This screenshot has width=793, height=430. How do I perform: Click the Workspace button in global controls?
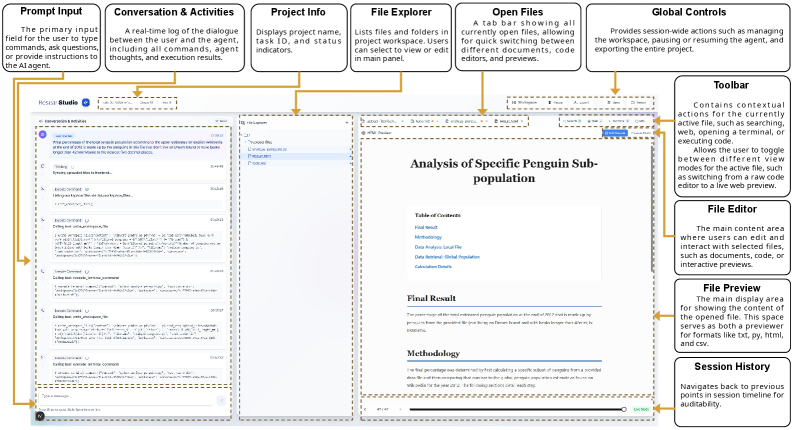click(x=524, y=102)
